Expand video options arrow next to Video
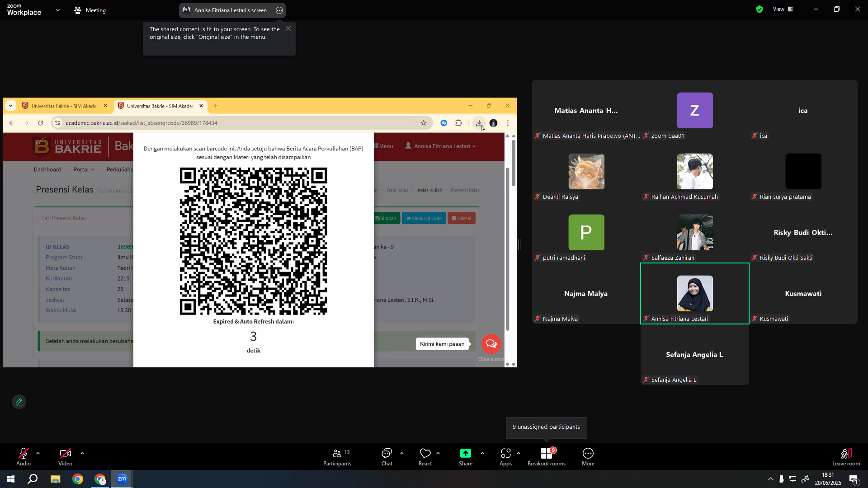The width and height of the screenshot is (868, 488). pos(82,453)
